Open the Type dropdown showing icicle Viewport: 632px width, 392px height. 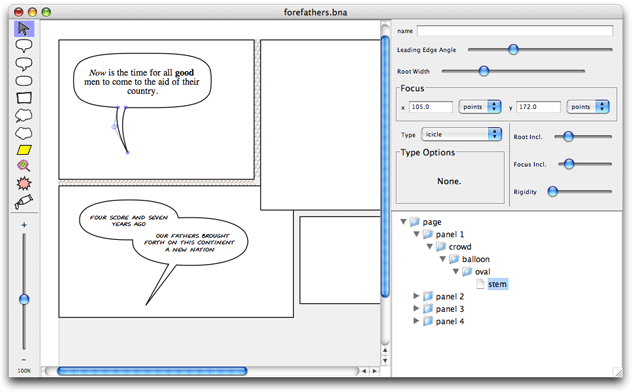pos(462,134)
